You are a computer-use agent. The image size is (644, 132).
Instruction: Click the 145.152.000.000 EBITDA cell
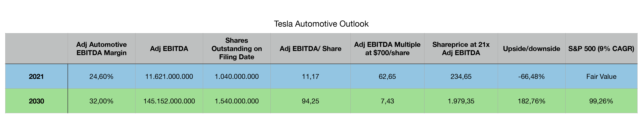pos(169,101)
